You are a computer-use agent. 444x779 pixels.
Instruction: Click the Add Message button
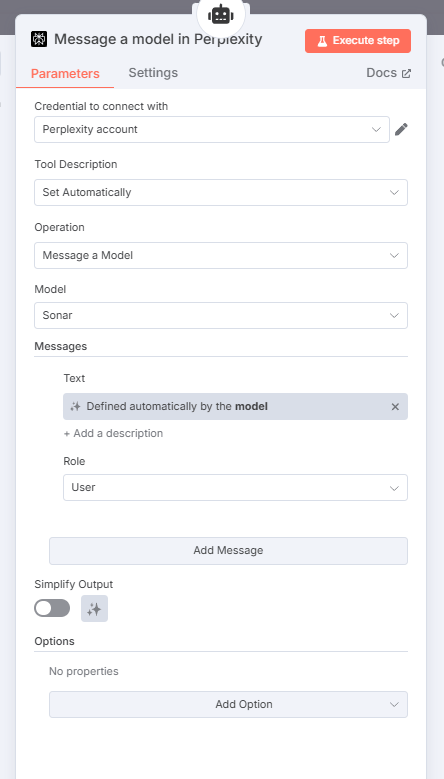point(228,550)
